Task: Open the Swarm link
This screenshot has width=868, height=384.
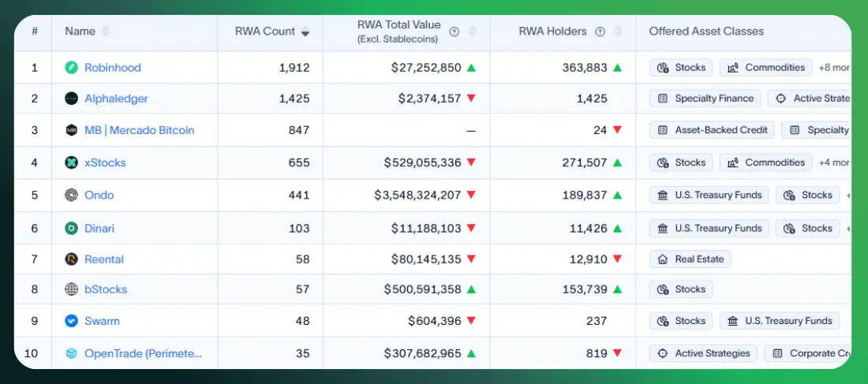Action: point(102,321)
